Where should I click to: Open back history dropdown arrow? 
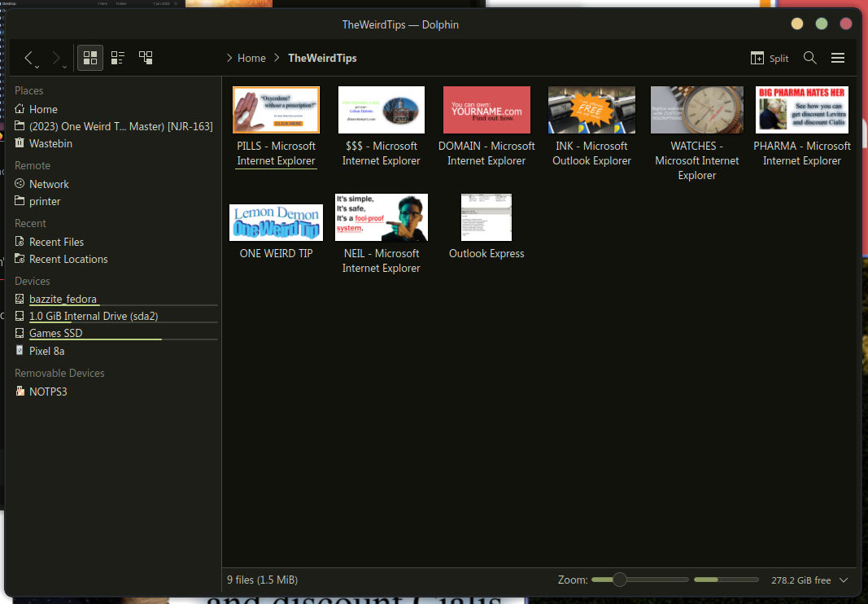coord(37,67)
